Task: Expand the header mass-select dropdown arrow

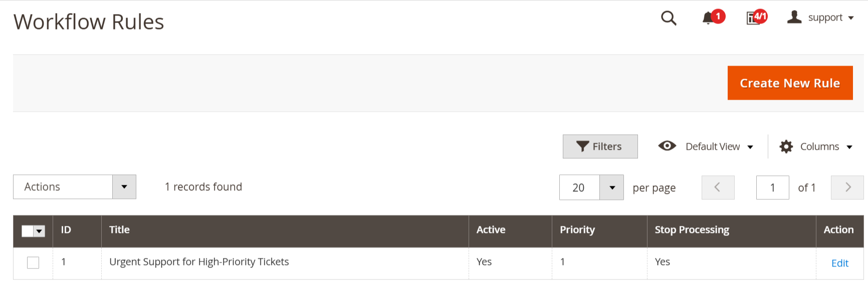Action: click(x=40, y=231)
